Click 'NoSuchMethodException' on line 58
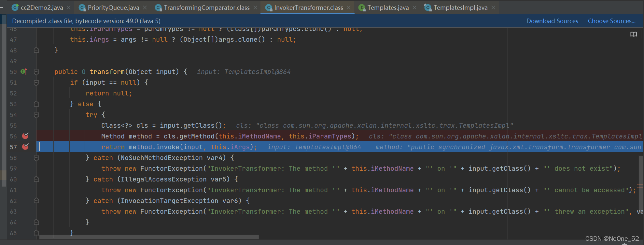 coord(162,158)
